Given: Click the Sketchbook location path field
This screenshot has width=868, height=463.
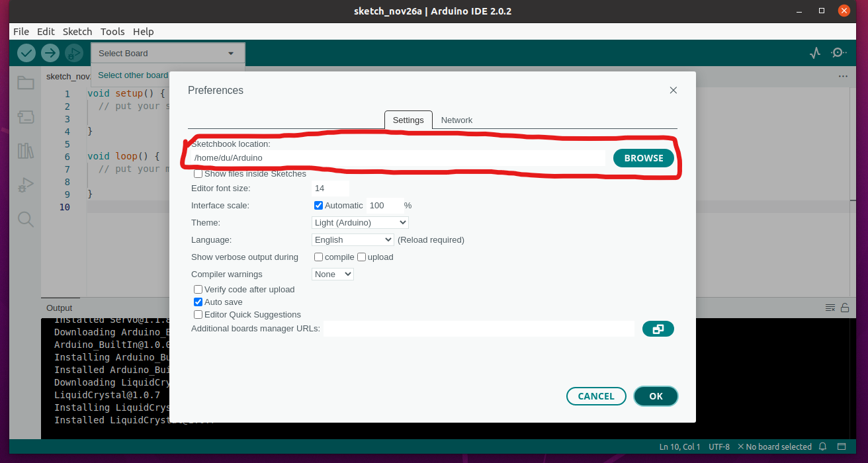Looking at the screenshot, I should click(x=398, y=158).
